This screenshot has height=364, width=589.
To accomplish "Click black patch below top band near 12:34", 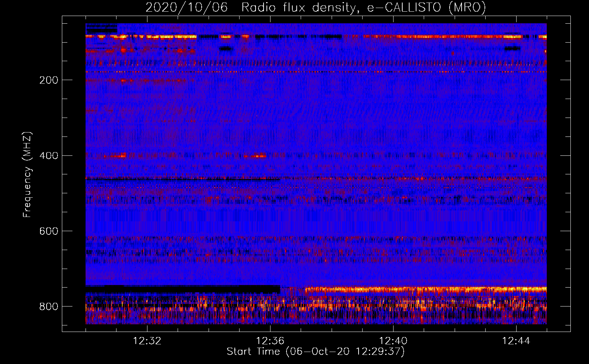I will pos(226,48).
